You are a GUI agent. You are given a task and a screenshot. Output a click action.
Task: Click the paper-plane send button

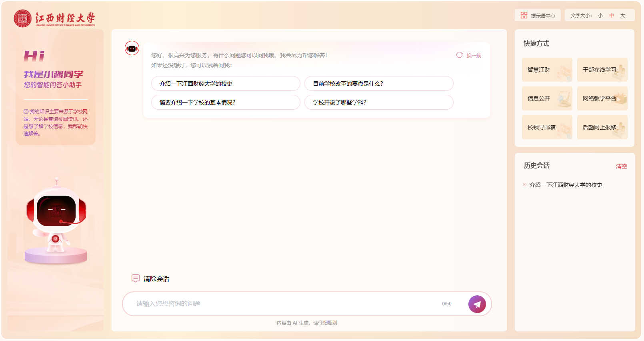[477, 304]
